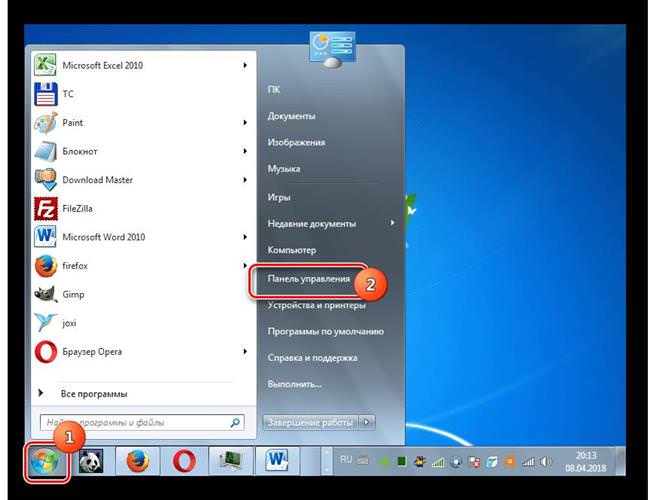This screenshot has height=500, width=650.
Task: Open Firefox from the taskbar
Action: pyautogui.click(x=138, y=461)
